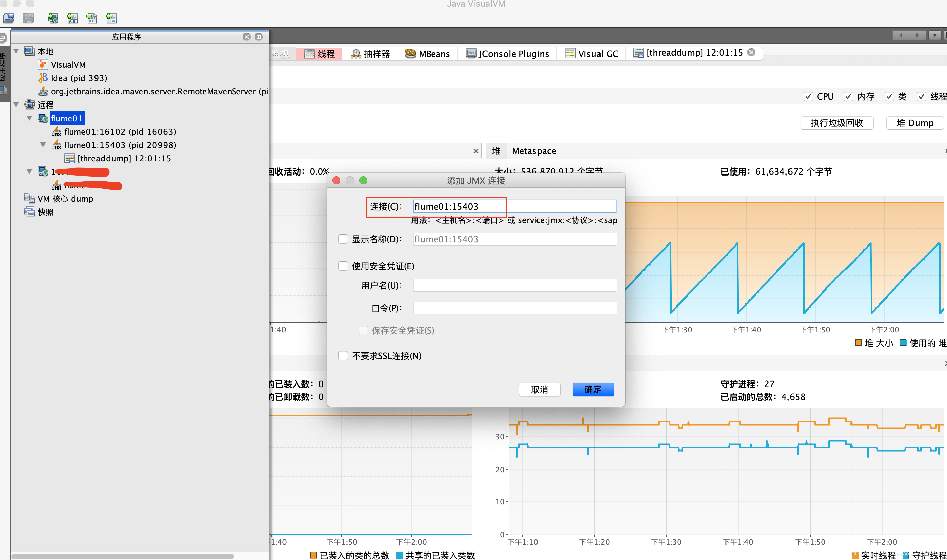The image size is (947, 560).
Task: Toggle the 类 checkbox
Action: pyautogui.click(x=889, y=96)
